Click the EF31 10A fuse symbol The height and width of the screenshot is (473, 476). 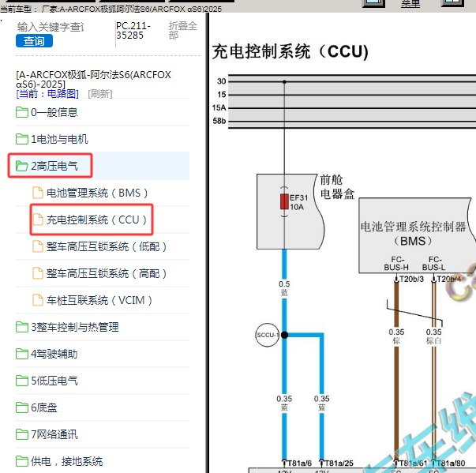pos(284,201)
